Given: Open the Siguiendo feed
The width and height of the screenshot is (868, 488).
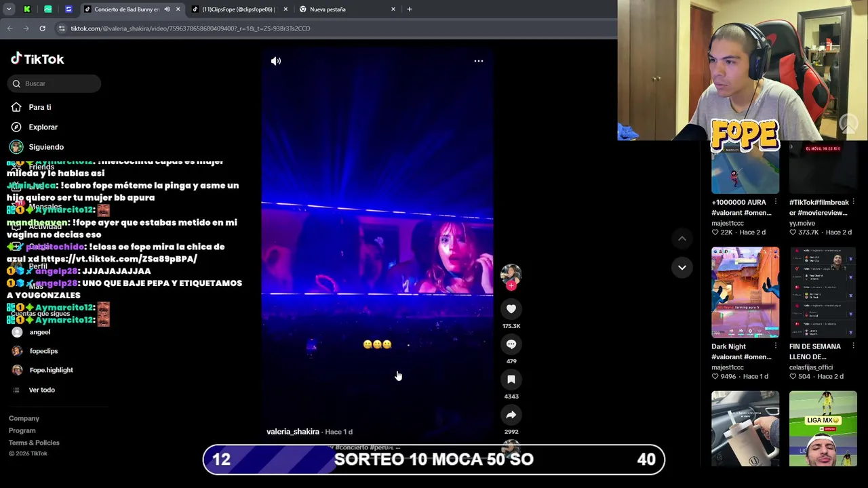Looking at the screenshot, I should point(46,147).
